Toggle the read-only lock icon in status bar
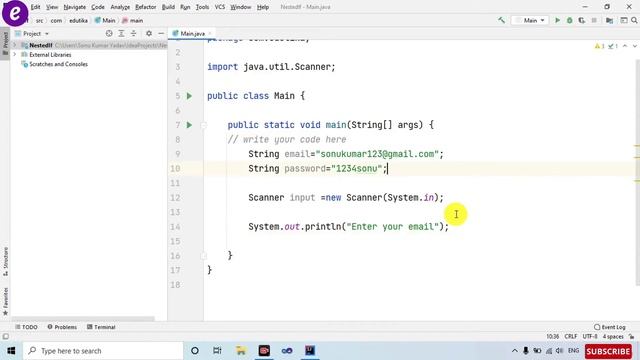This screenshot has height=360, width=640. click(x=632, y=337)
